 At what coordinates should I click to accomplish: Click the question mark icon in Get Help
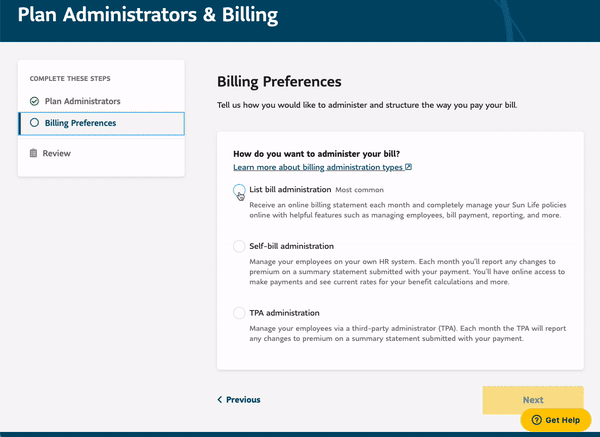536,420
